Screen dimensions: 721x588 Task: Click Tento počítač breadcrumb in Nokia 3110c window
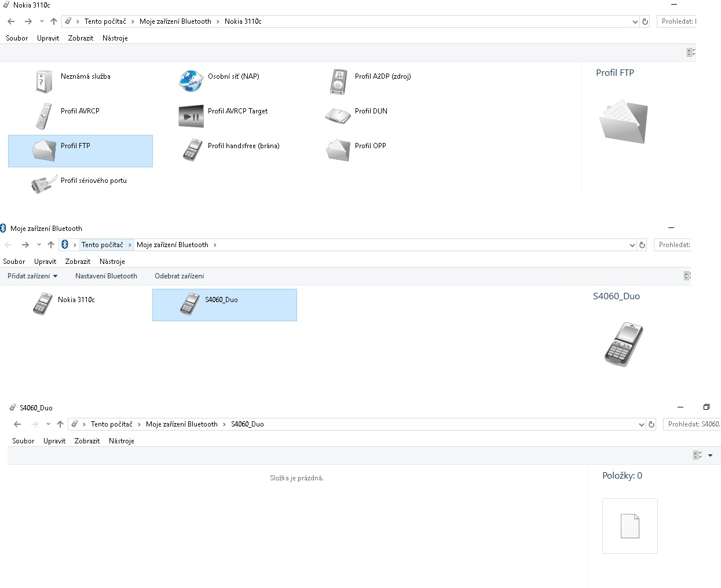pyautogui.click(x=105, y=21)
